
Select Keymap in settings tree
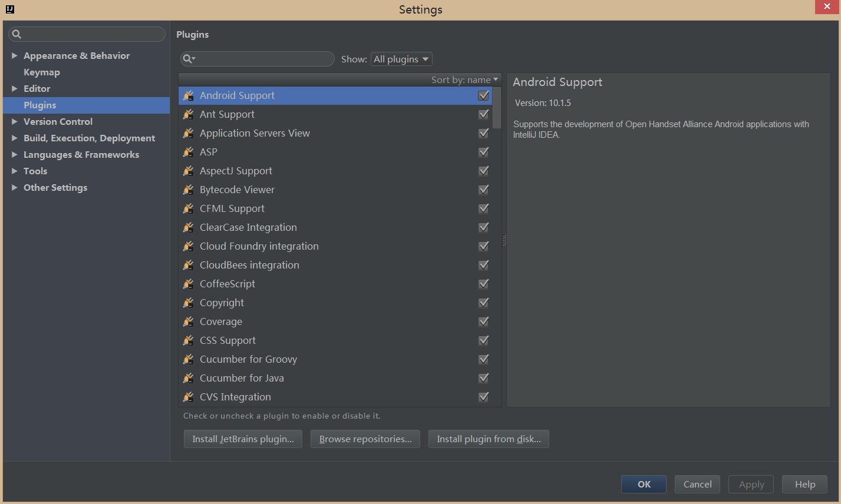[42, 72]
